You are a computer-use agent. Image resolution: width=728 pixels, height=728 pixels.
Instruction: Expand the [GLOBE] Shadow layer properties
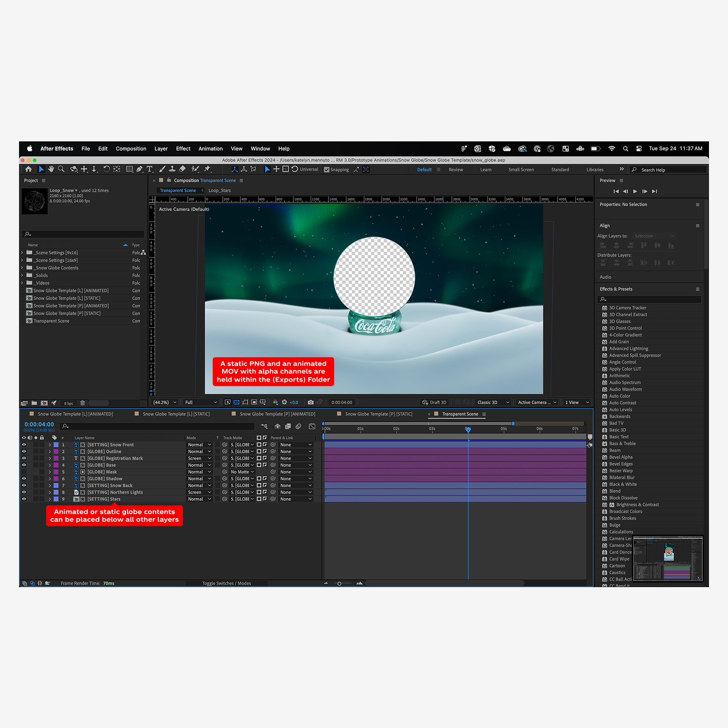pos(50,479)
